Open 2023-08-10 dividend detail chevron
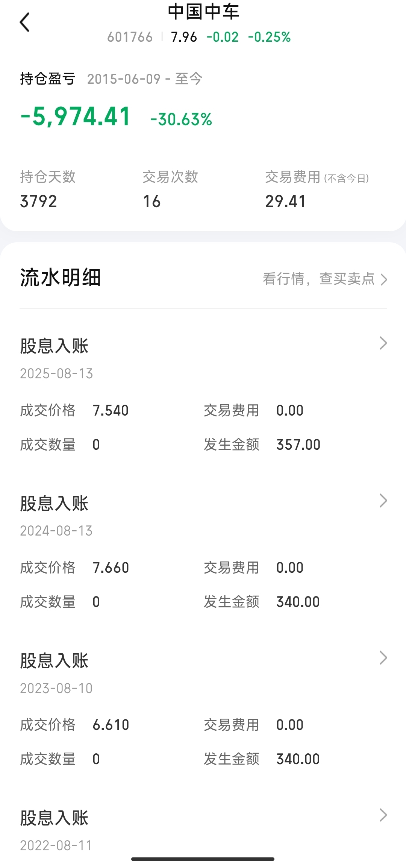The image size is (406, 868). point(383,658)
